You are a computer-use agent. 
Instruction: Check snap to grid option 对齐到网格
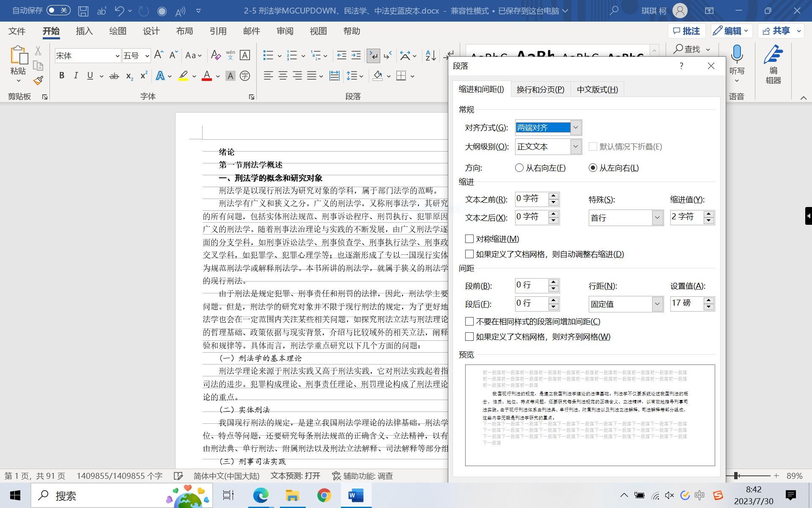(x=469, y=337)
